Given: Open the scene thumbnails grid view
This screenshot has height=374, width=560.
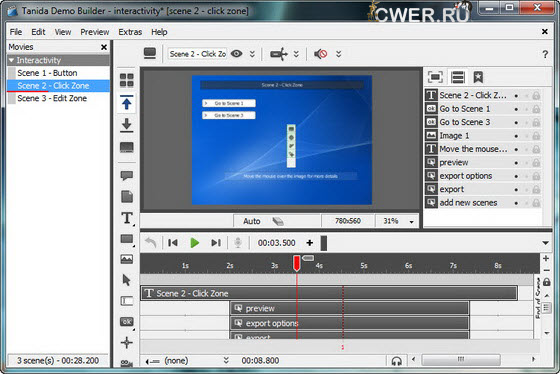Looking at the screenshot, I should [x=126, y=80].
